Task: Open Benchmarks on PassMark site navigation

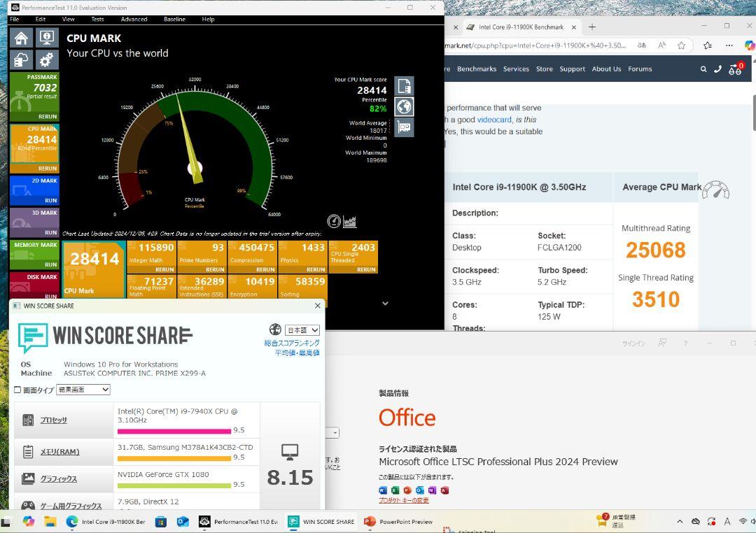Action: pos(477,69)
